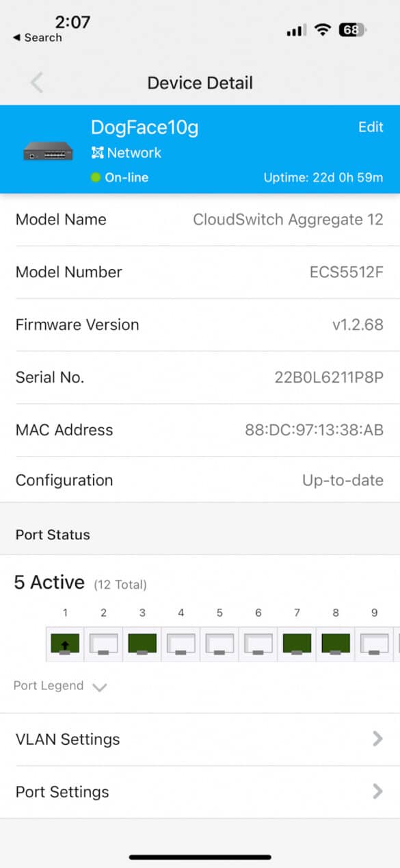The height and width of the screenshot is (868, 400).
Task: Tap the green On-line status dot
Action: coord(96,177)
